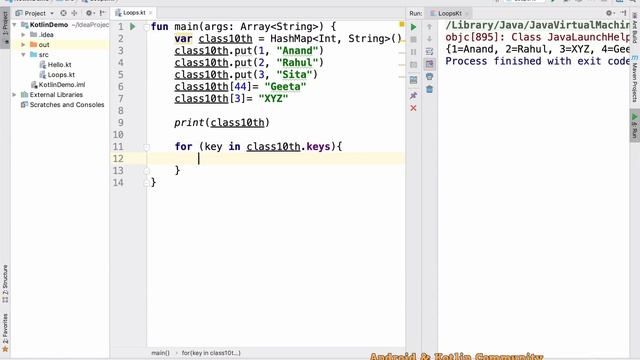The image size is (640, 360).
Task: Click the Restore layout icon in Run panel
Action: (x=413, y=80)
